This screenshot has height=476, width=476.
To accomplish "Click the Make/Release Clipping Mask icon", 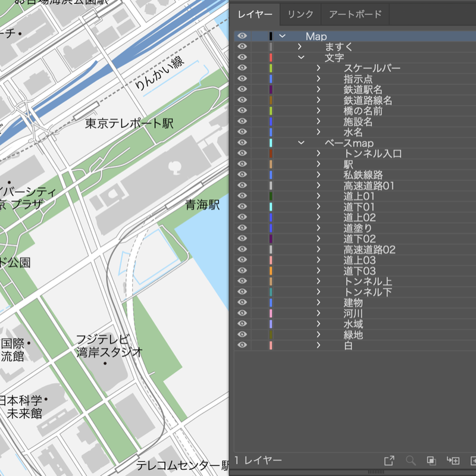I will 431,460.
